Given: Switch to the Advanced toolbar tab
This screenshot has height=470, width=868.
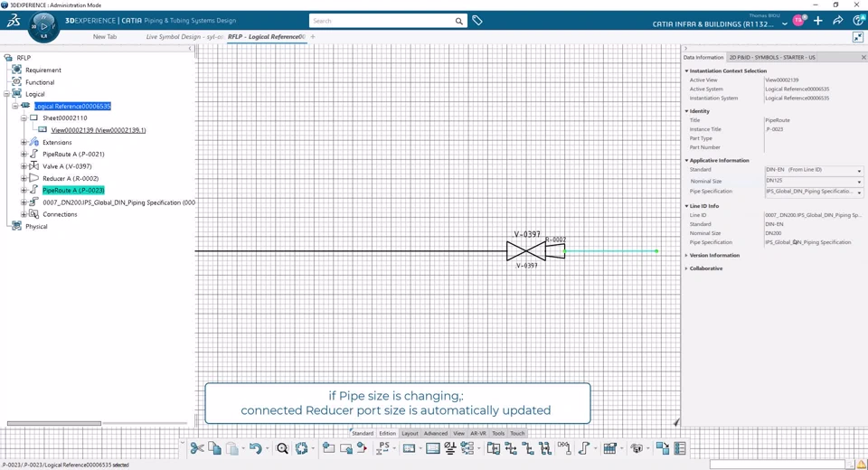Looking at the screenshot, I should [x=436, y=434].
